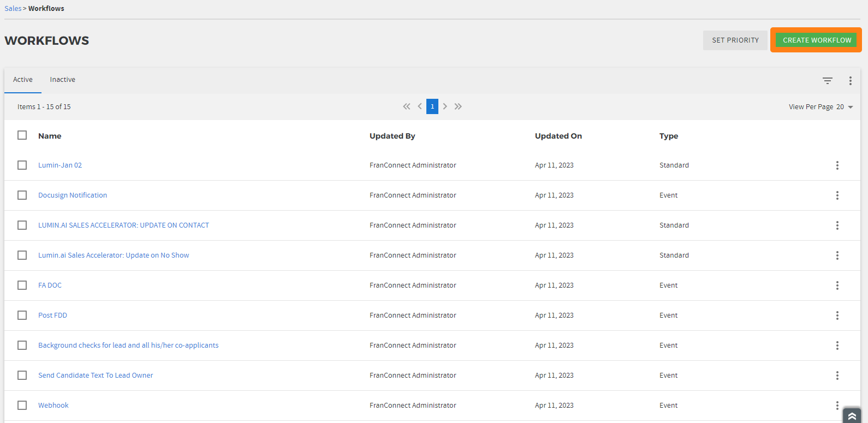The height and width of the screenshot is (423, 868).
Task: Open row actions menu for Webhook
Action: 837,406
